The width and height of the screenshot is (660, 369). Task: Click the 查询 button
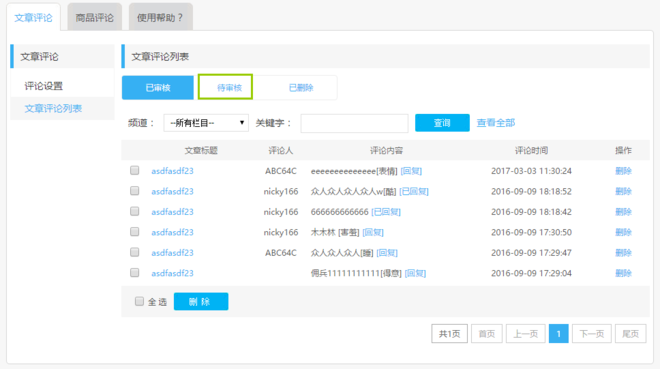coord(442,123)
